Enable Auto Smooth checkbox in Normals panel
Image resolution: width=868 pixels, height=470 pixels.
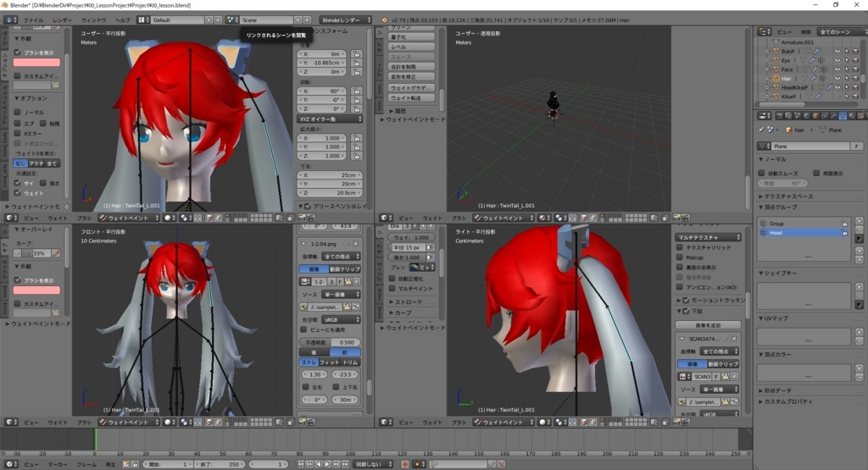[x=762, y=173]
